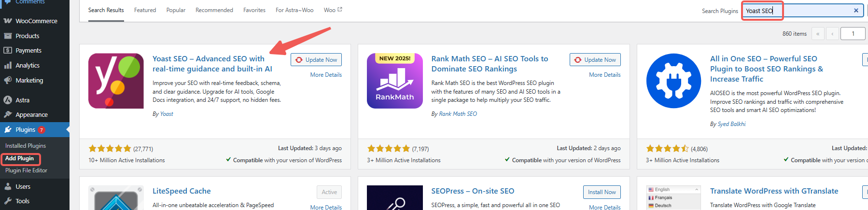Open the Products menu icon
Image resolution: width=868 pixels, height=210 pixels.
coord(8,36)
